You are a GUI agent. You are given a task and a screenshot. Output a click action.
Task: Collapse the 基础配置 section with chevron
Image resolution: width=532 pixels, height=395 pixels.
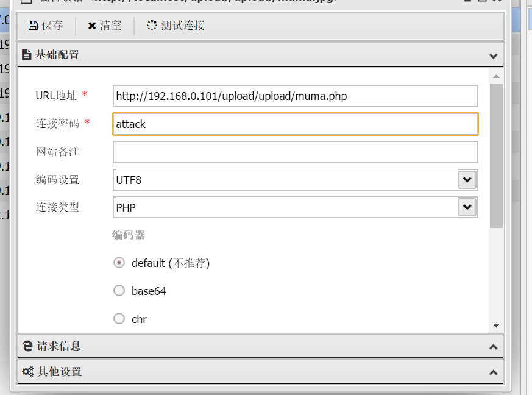coord(494,55)
